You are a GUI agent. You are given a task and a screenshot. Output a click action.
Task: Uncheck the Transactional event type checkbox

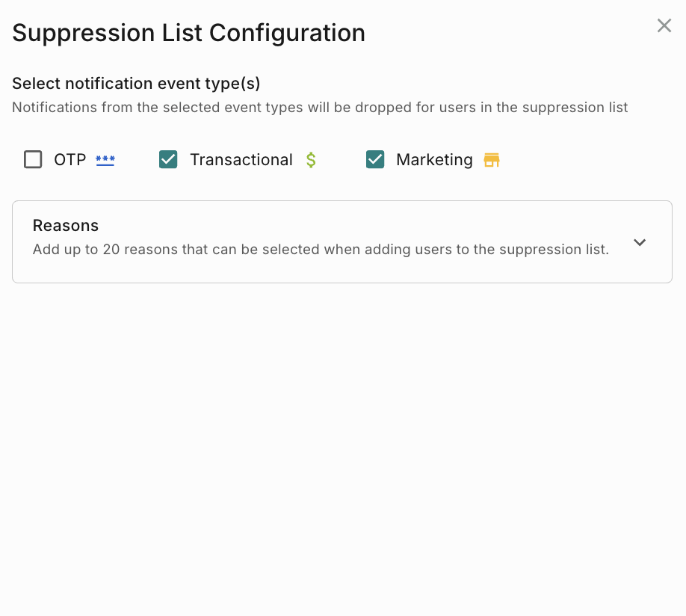pos(168,160)
